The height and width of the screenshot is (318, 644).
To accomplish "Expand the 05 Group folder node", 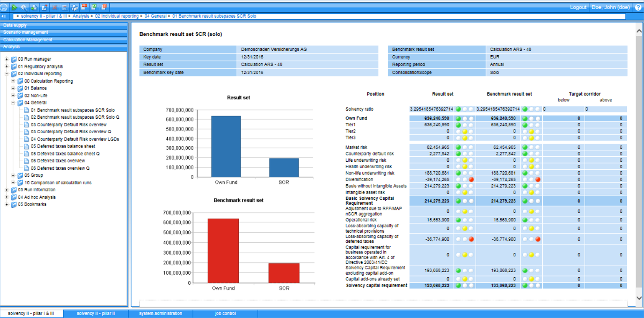I will tap(13, 176).
